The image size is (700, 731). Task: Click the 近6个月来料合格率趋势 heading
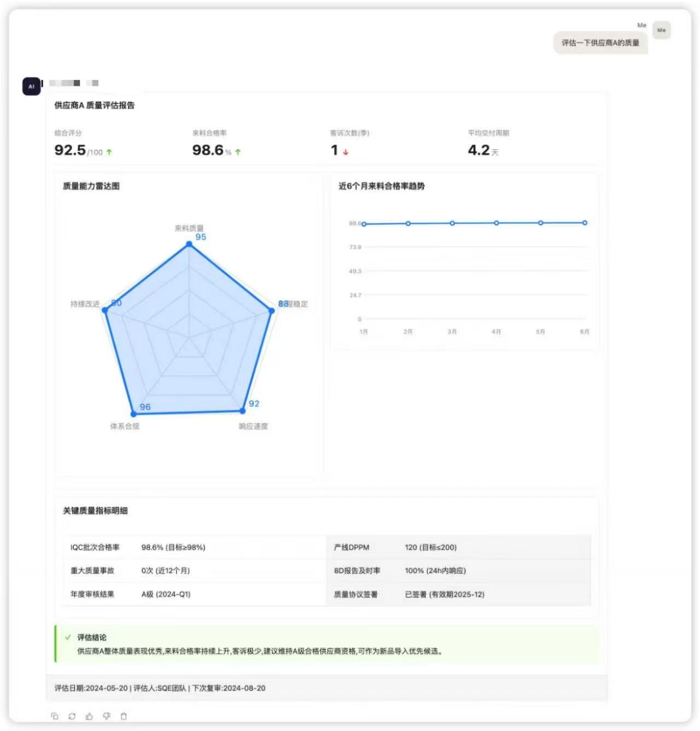click(x=381, y=186)
